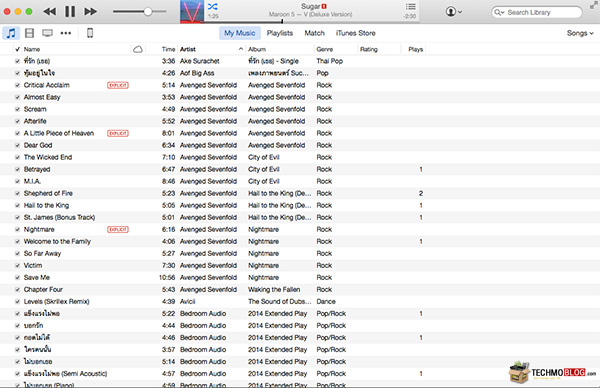This screenshot has width=600, height=388.
Task: Select the song Chapter Four
Action: 43,289
